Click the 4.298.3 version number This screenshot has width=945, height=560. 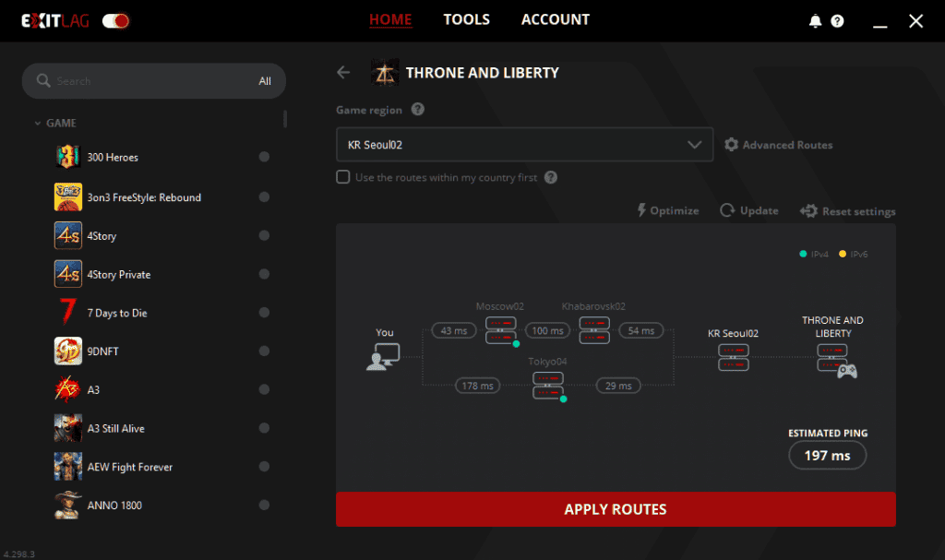click(x=19, y=554)
